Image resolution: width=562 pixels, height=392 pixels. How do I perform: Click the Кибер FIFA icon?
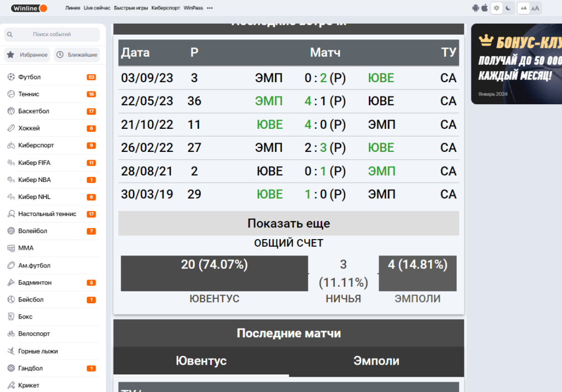pos(11,162)
